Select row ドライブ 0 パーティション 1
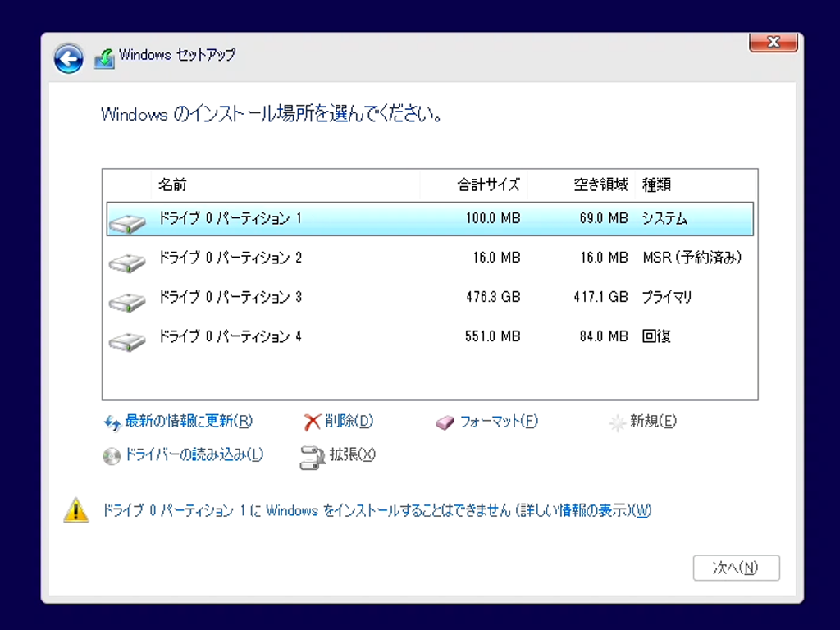Viewport: 840px width, 630px height. click(x=430, y=219)
